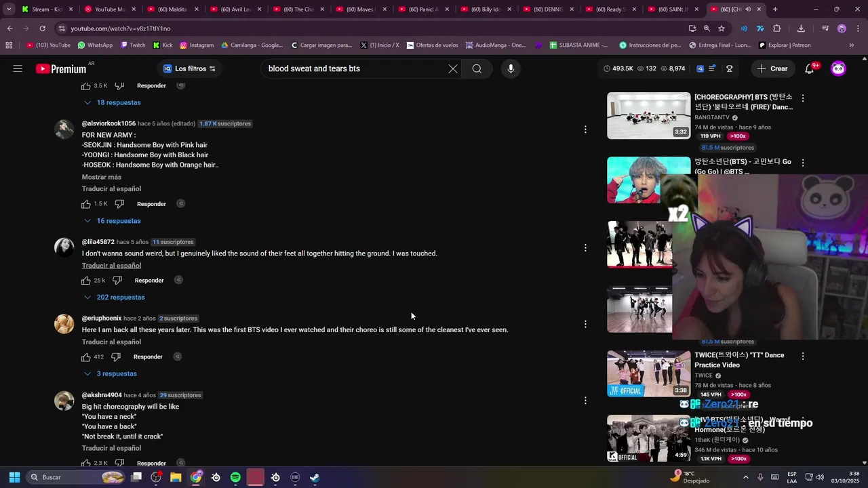Switch to the (60) Panic! tab
The image size is (868, 488).
424,9
